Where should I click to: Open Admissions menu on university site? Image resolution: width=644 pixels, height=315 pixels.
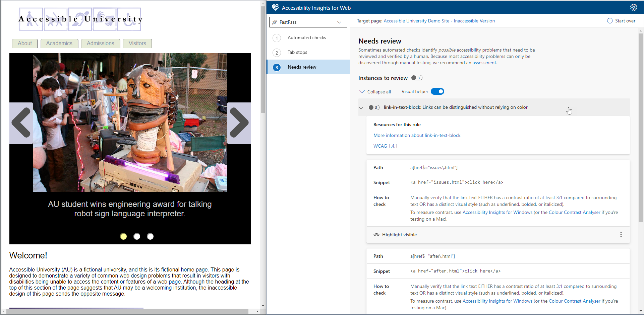(x=101, y=43)
